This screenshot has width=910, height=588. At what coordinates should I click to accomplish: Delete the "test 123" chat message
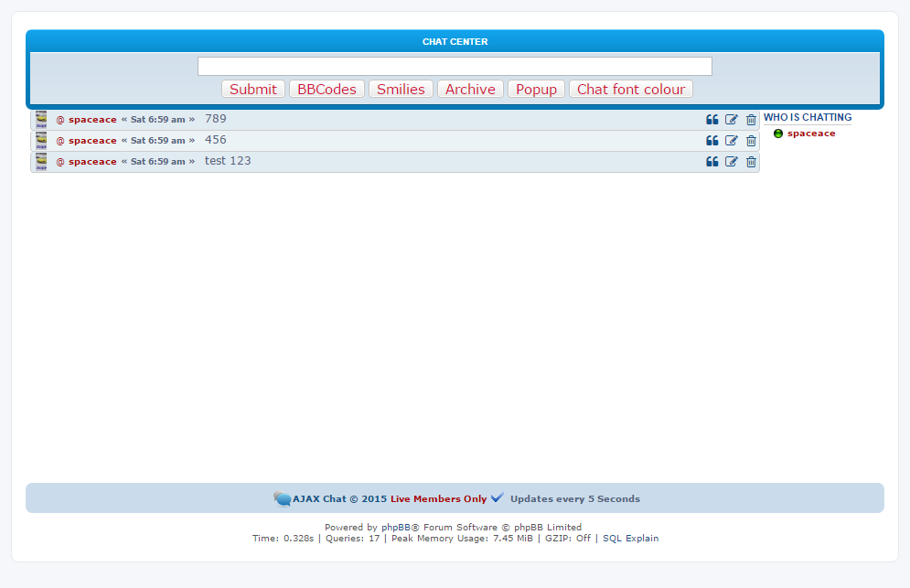point(751,161)
